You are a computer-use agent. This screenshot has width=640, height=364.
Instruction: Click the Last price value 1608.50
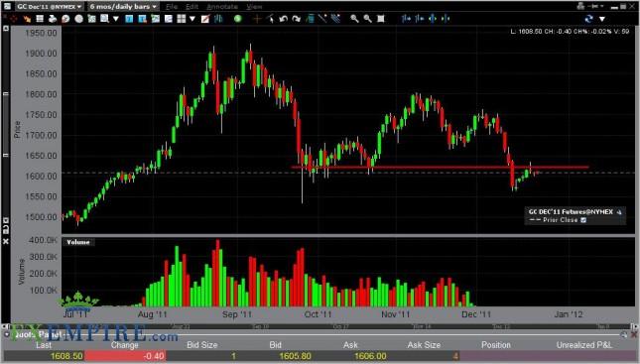(66, 356)
